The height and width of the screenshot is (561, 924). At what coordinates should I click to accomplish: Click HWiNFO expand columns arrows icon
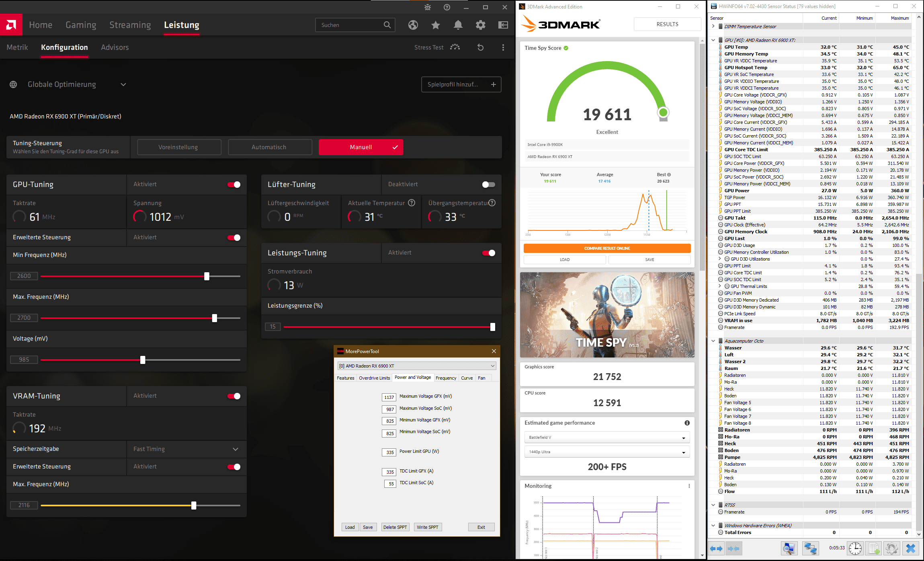coord(716,549)
